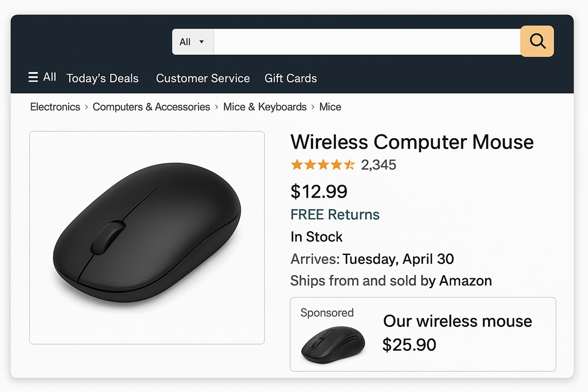Screen dimensions: 588x392
Task: Go to Today's Deals
Action: coord(102,78)
